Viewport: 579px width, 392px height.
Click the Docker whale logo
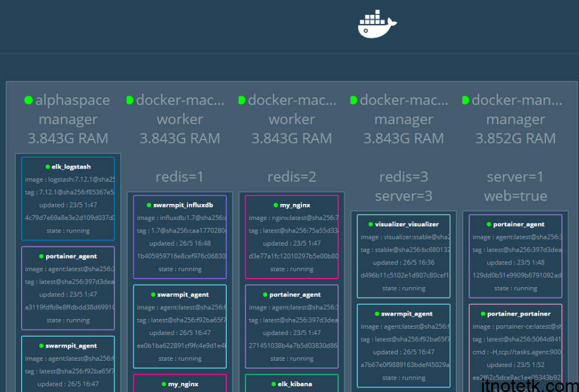coord(377,24)
